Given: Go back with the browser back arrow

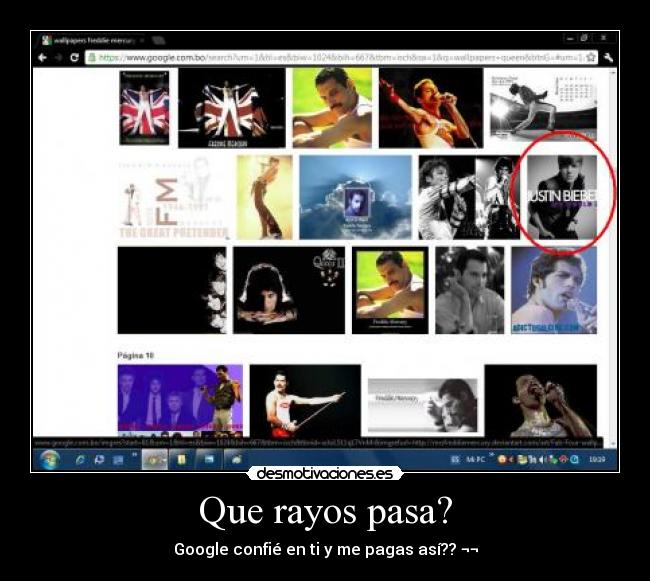Looking at the screenshot, I should click(x=42, y=57).
